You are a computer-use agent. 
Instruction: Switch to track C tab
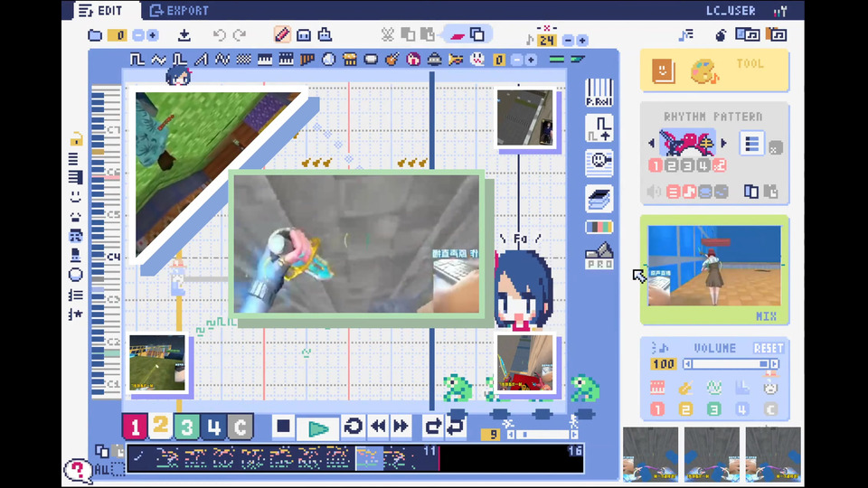coord(240,427)
